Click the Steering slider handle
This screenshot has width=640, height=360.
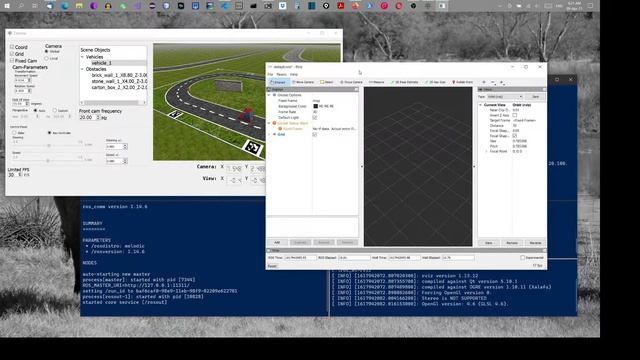[x=49, y=145]
